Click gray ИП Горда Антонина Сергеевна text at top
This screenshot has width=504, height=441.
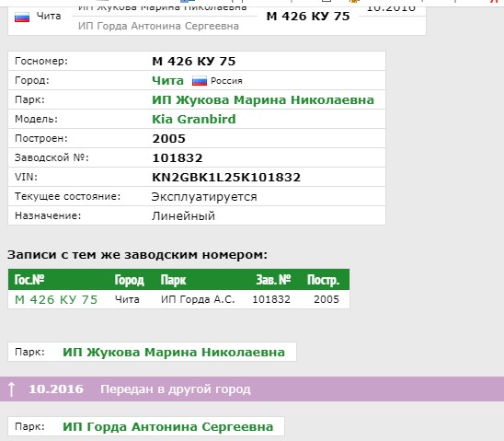click(x=158, y=26)
